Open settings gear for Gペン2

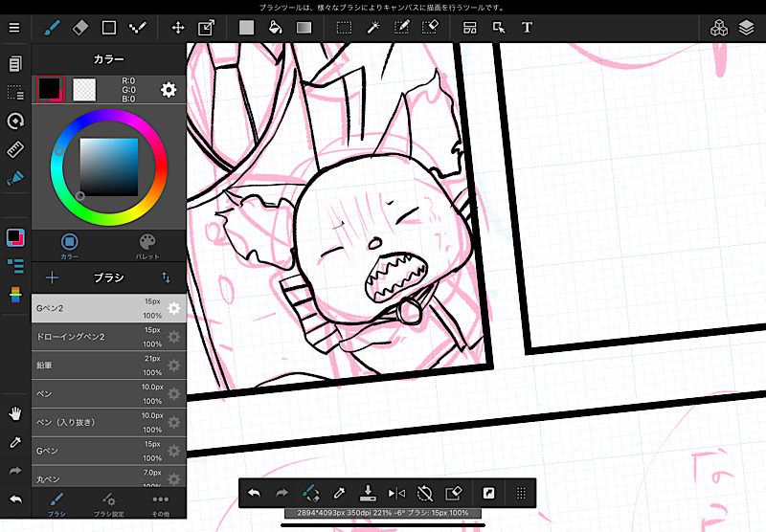tap(173, 308)
